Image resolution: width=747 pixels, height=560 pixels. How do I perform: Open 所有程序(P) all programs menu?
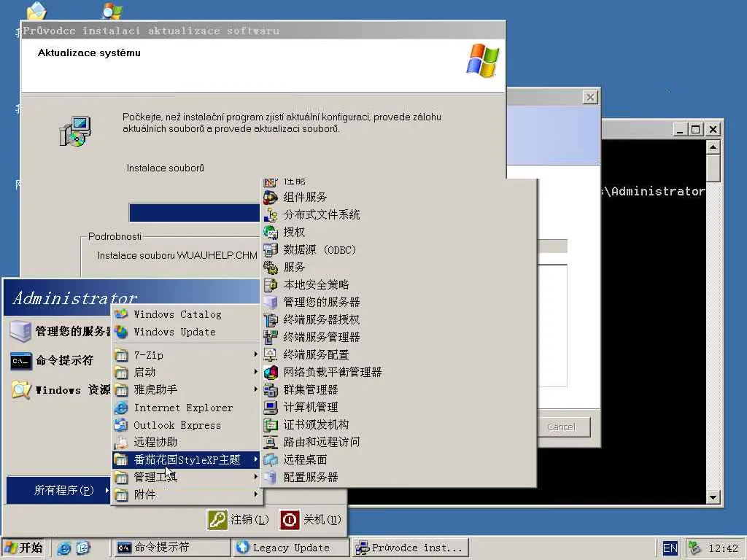(58, 490)
